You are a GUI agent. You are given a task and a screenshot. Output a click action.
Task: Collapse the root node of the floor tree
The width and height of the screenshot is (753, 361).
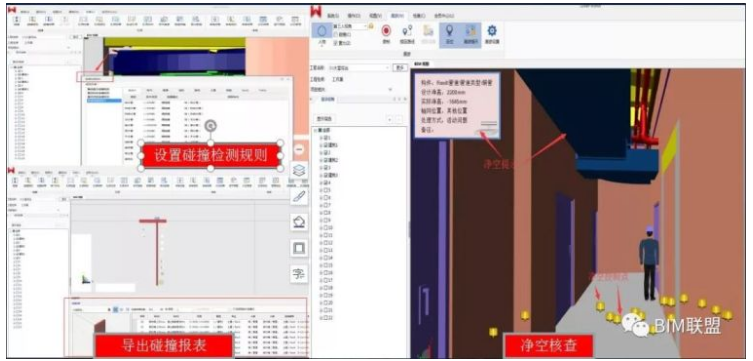[x=316, y=130]
